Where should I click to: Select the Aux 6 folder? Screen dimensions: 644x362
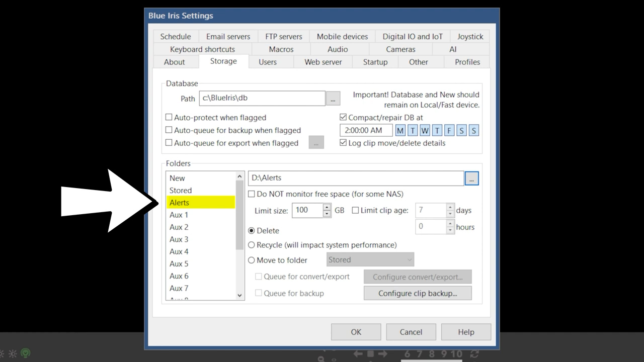[x=201, y=276]
